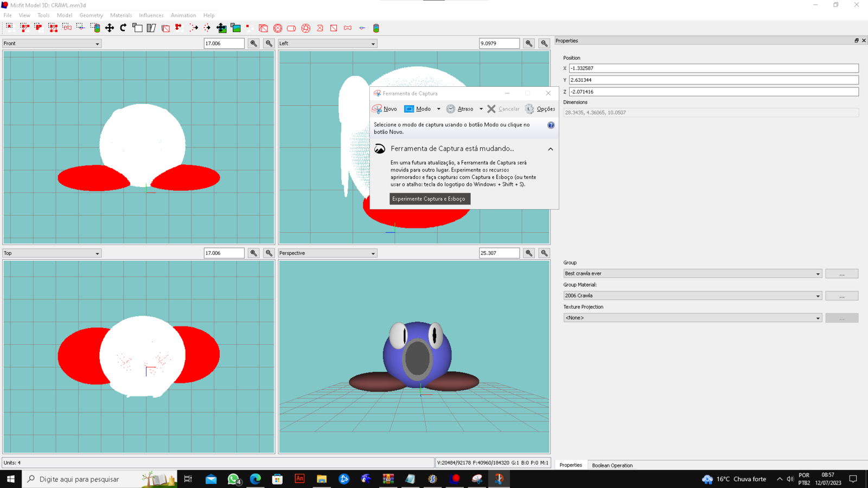Activate the Create Vertex tool

click(x=250, y=28)
